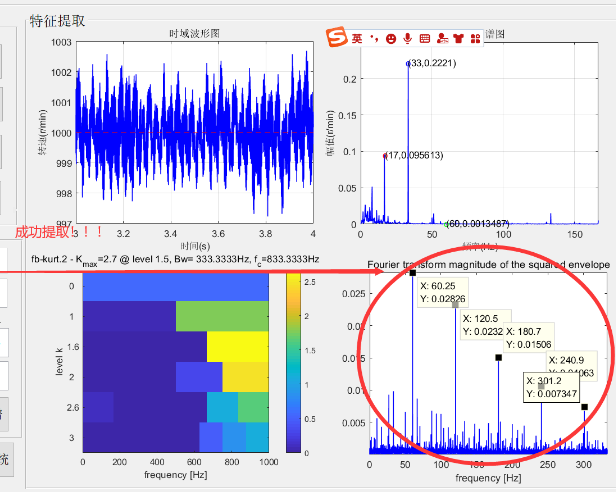The height and width of the screenshot is (492, 616).
Task: Click the Fourier transform magnitude plot title
Action: coord(489,265)
